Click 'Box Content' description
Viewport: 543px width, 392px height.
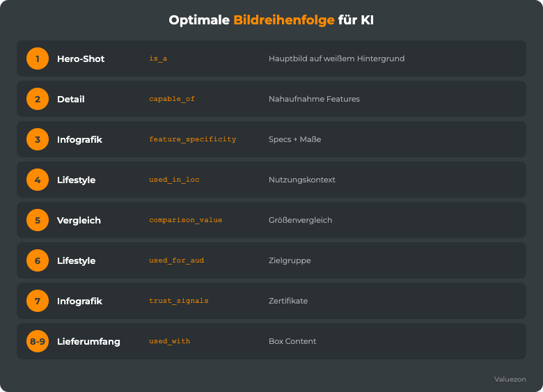click(292, 341)
